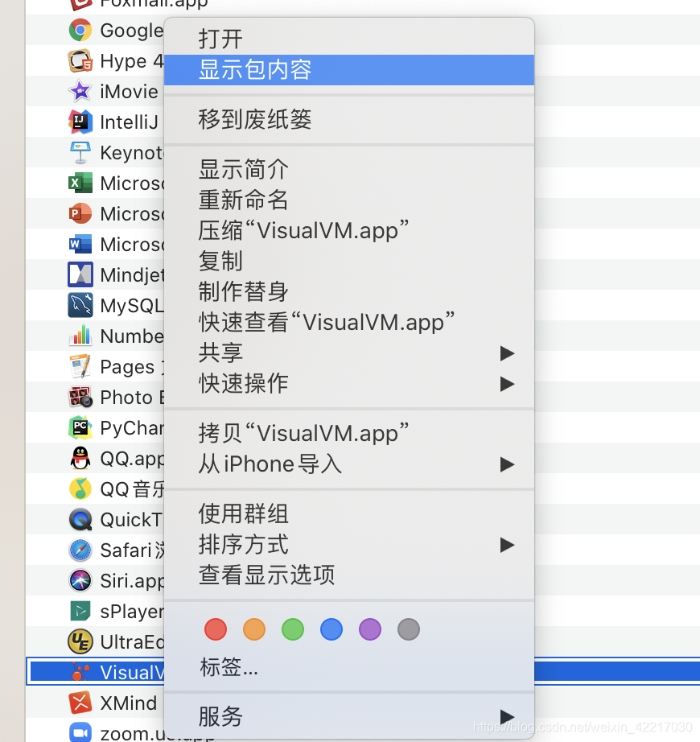Choose 快速查看"VisualVM.app" entry
Viewport: 700px width, 742px height.
pyautogui.click(x=349, y=322)
